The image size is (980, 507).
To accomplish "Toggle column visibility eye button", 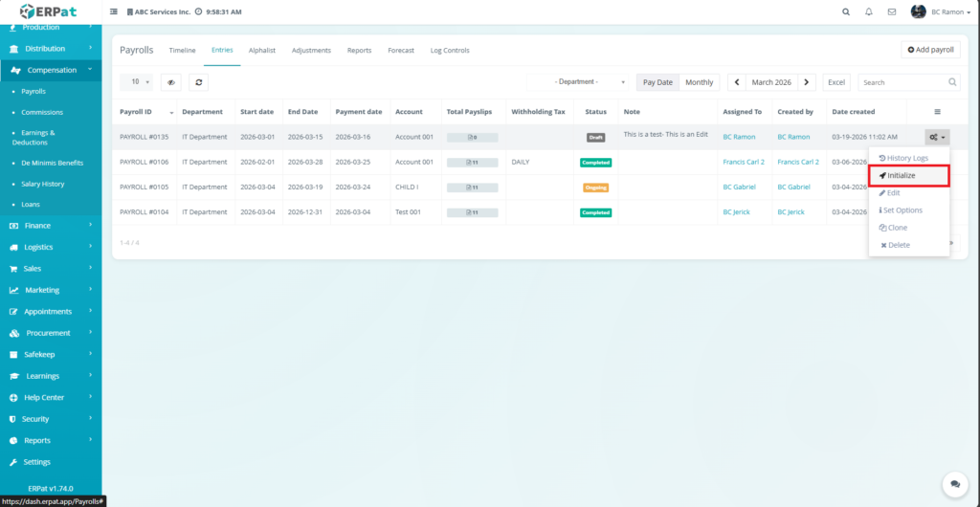I will click(170, 82).
